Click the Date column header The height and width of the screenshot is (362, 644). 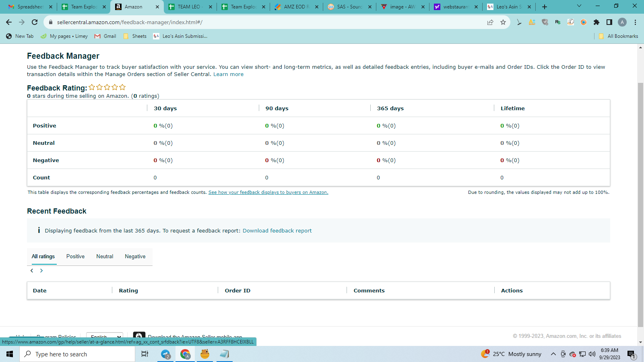tap(39, 290)
